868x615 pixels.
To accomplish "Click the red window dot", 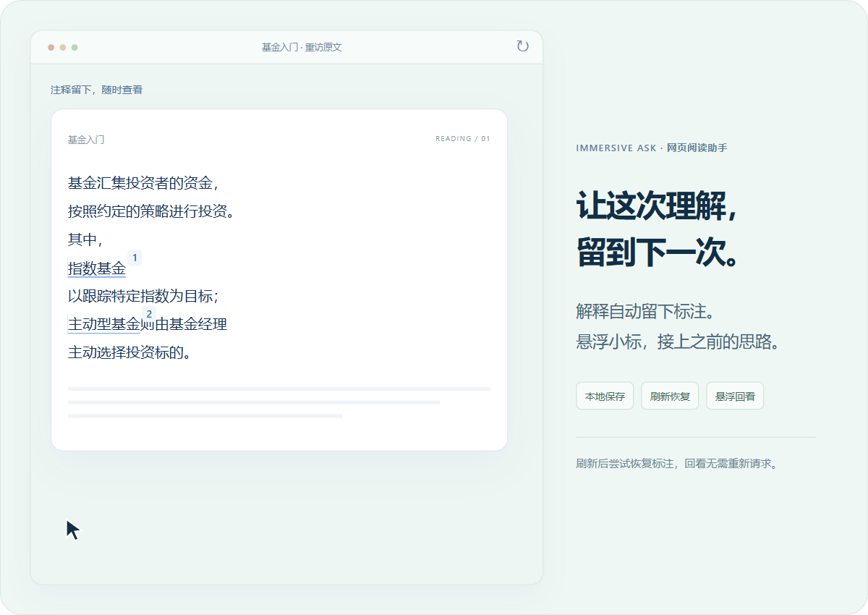I will pos(51,47).
